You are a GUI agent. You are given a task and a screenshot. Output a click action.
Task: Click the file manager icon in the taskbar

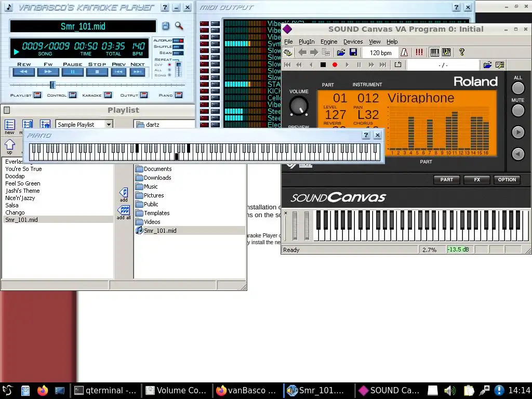(25, 391)
